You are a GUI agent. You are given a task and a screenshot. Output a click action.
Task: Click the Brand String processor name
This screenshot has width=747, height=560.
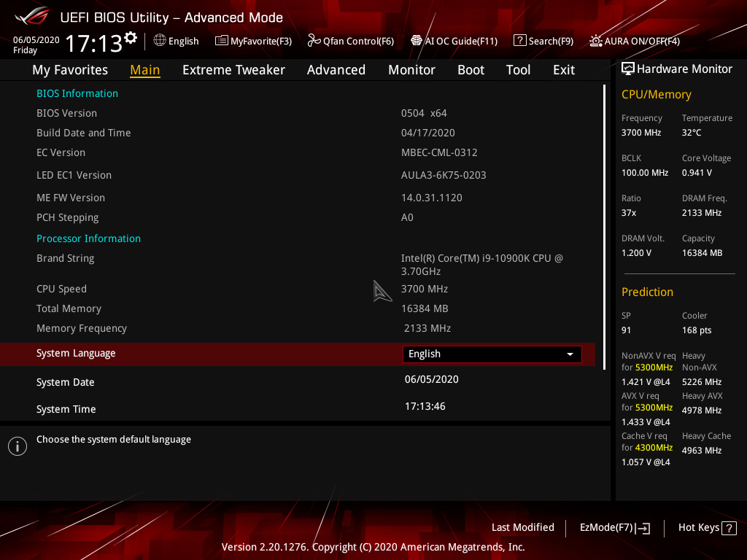tap(481, 265)
